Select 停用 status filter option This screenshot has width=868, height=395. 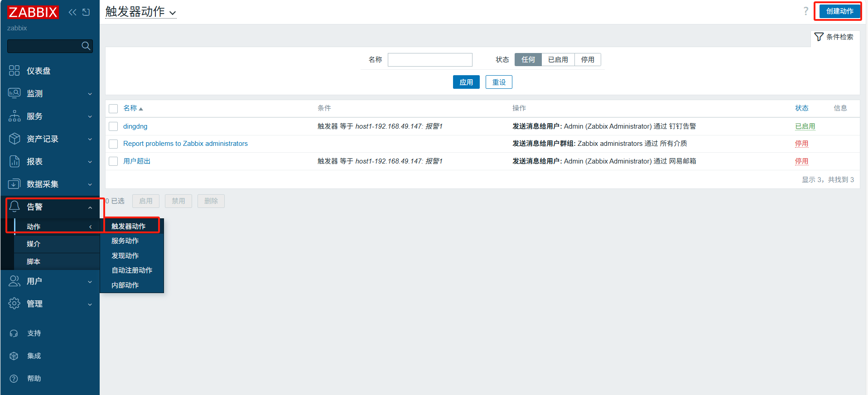coord(588,59)
